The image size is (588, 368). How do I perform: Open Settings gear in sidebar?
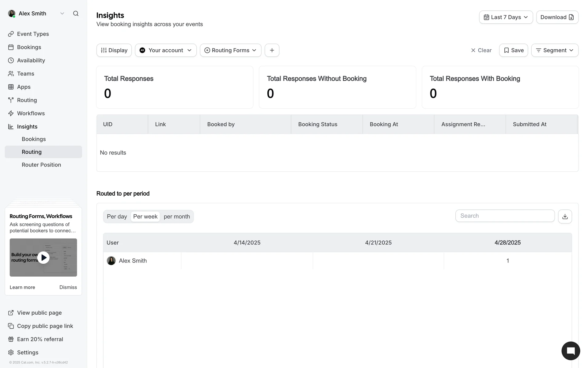28,352
